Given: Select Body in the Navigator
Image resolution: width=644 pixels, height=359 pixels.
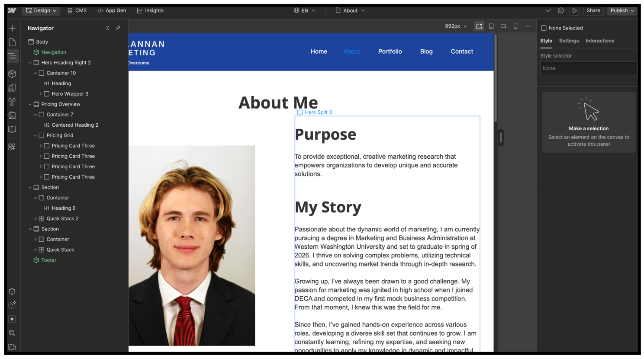Looking at the screenshot, I should point(42,42).
